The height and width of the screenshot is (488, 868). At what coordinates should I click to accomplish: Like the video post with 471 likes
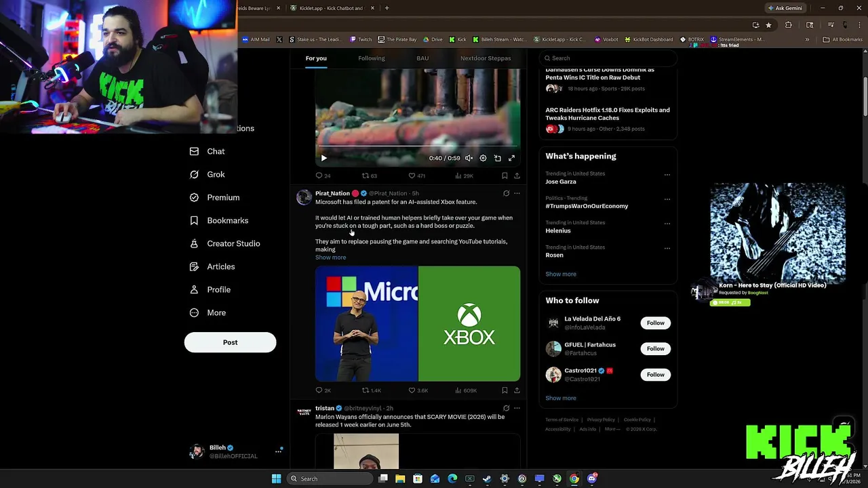416,176
